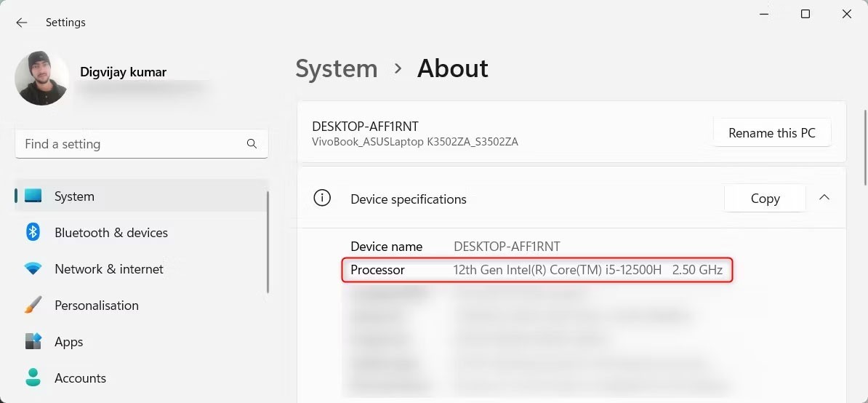Open the Apps settings category

tap(68, 342)
